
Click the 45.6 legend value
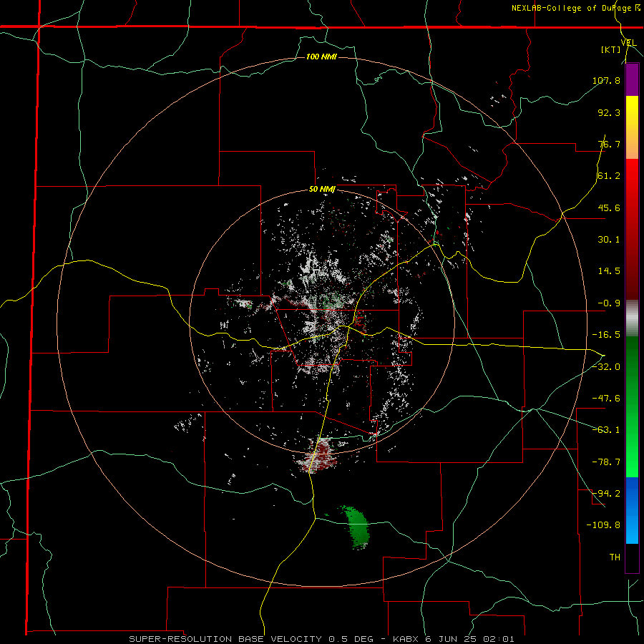(x=609, y=208)
